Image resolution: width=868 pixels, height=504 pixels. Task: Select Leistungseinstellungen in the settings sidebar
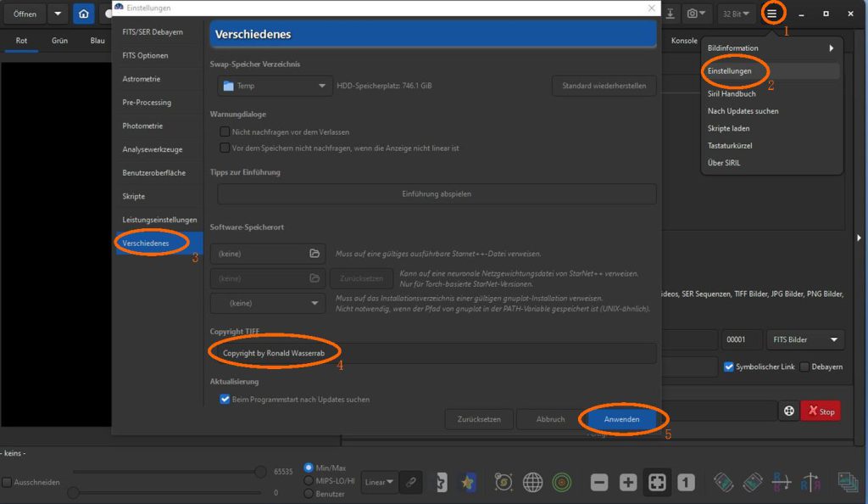coord(159,220)
